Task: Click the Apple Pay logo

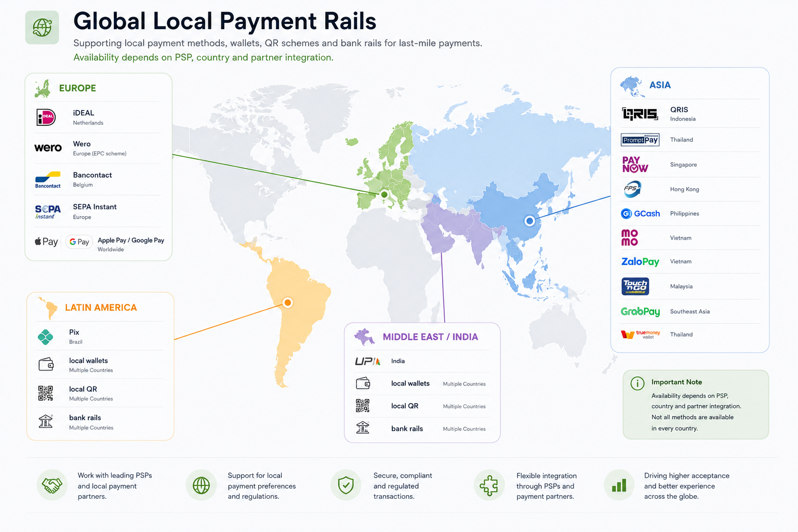Action: 46,242
